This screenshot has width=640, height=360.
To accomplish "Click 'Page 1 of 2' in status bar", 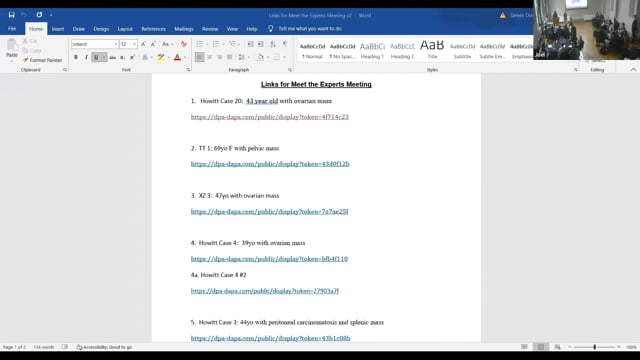I will 14,347.
